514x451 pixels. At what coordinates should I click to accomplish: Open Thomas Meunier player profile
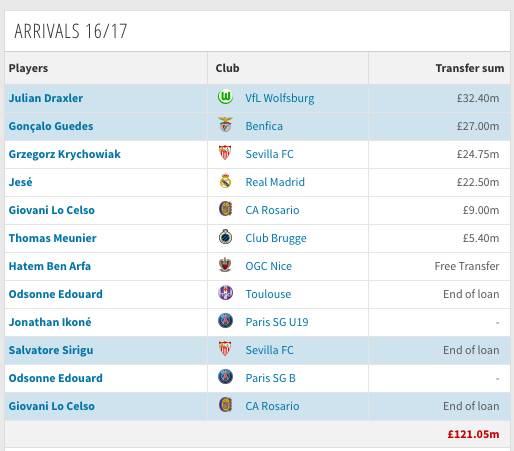[x=53, y=238]
